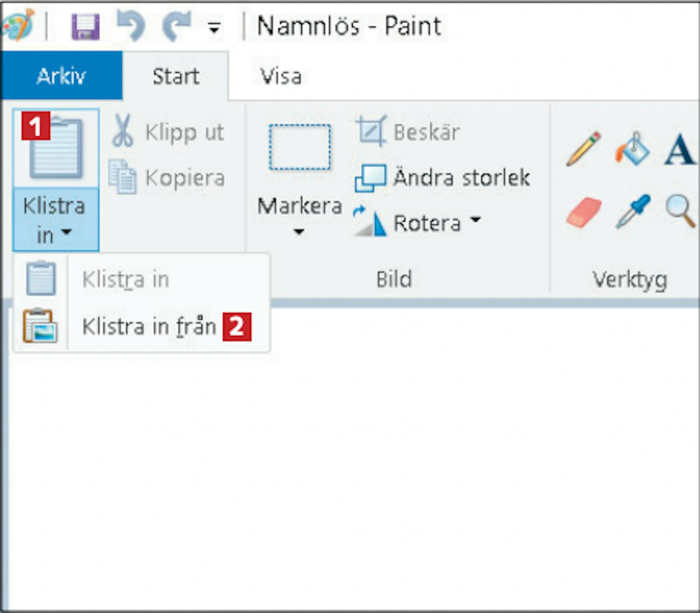
Task: Switch to the Visa ribbon tab
Action: point(281,76)
